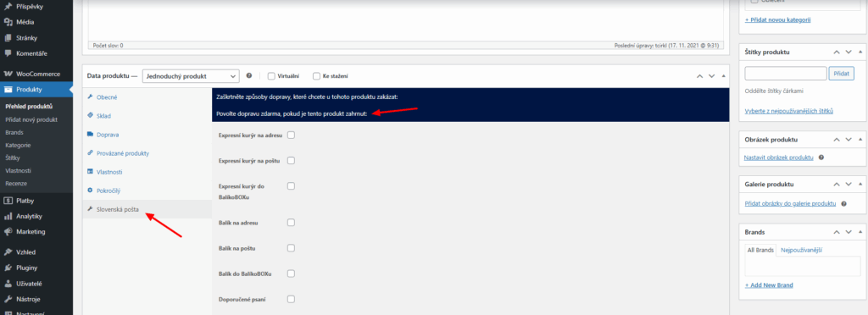868x315 pixels.
Task: Open Analytiky bar chart icon
Action: (8, 217)
